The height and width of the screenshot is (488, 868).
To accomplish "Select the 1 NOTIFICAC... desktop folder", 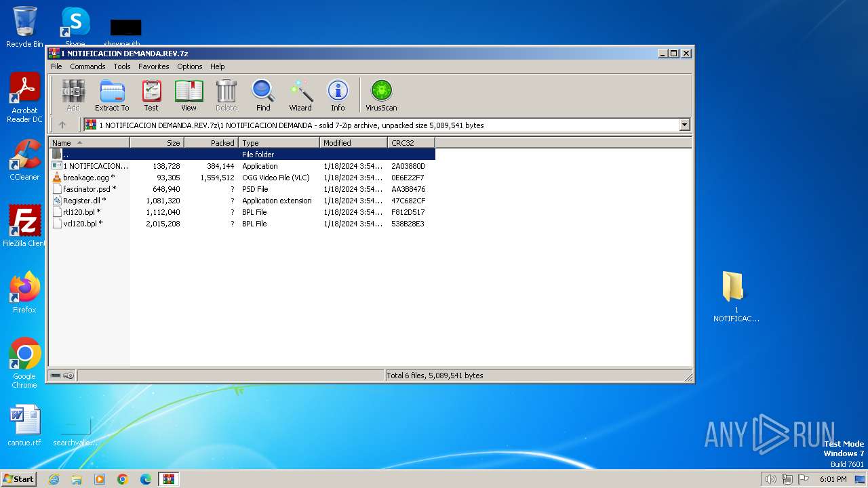I will (x=736, y=297).
